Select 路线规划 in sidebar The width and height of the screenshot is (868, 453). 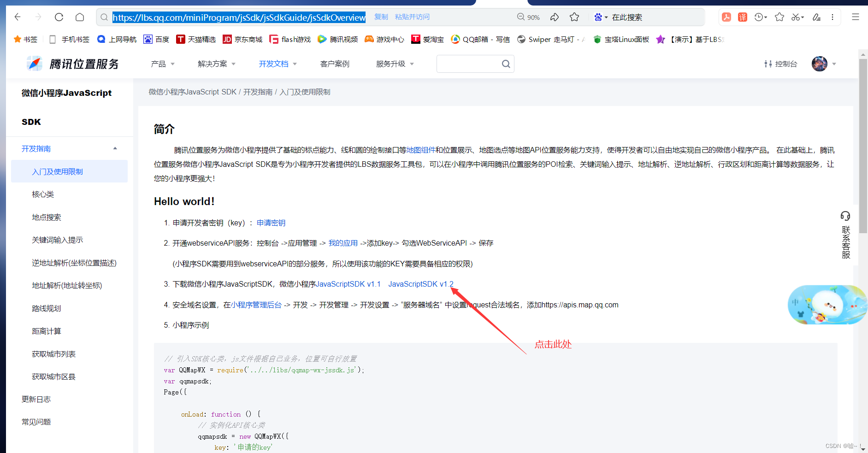47,308
